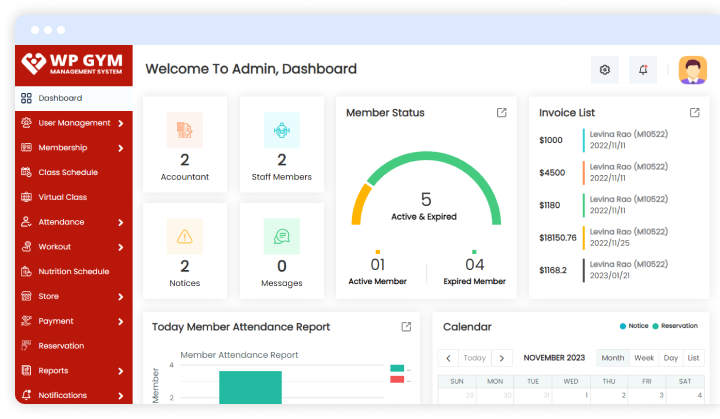Open the Class Schedule menu item
720x419 pixels.
[73, 172]
